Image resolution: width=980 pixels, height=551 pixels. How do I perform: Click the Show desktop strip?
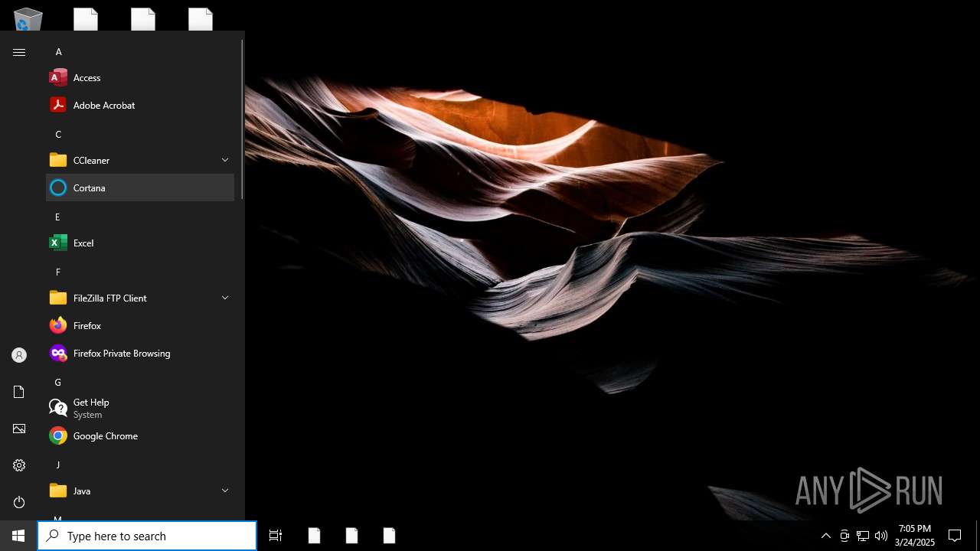coord(978,536)
